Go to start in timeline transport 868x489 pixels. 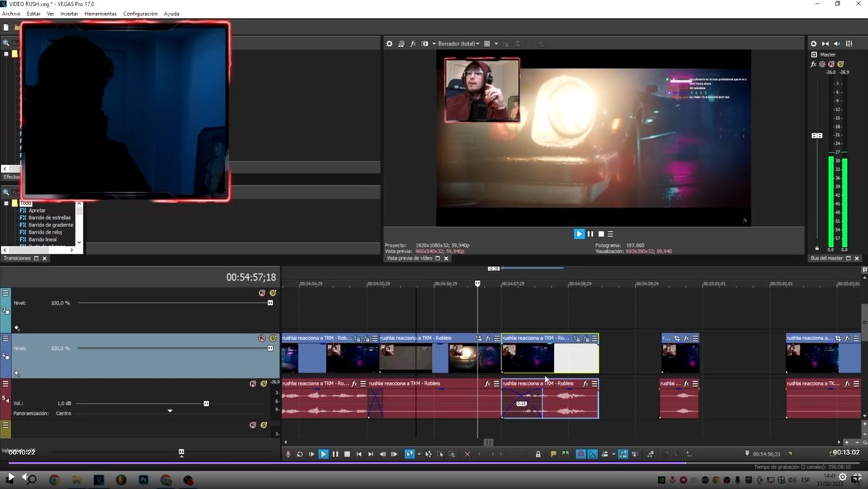point(359,454)
